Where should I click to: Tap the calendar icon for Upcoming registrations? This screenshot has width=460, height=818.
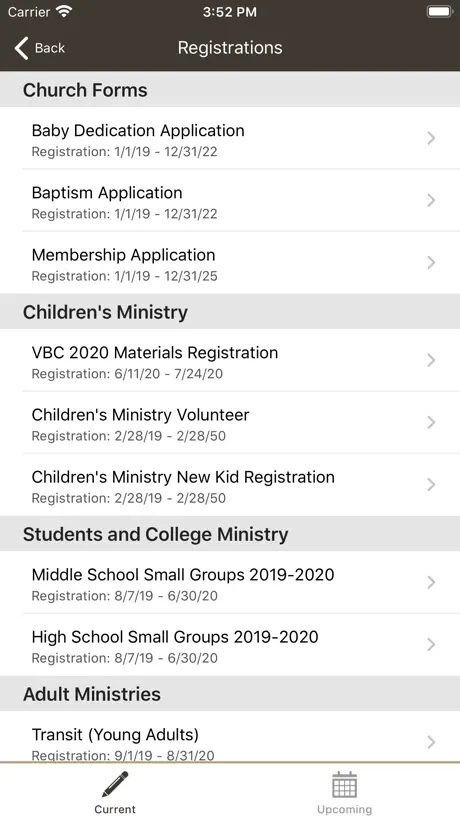pos(344,784)
